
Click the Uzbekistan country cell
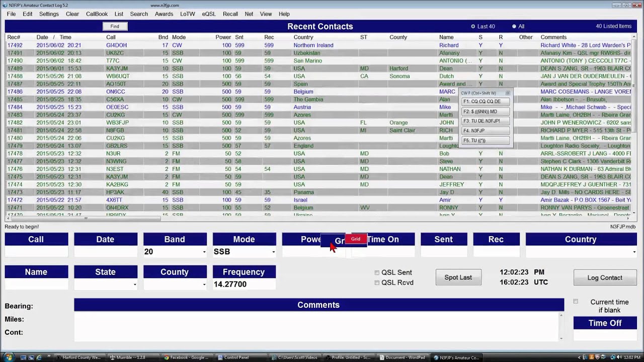tap(307, 53)
